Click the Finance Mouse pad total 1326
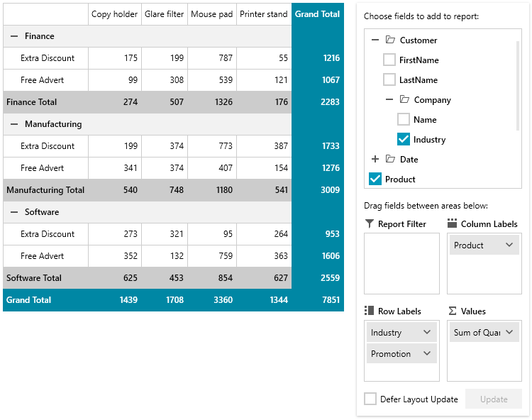Screen dimensions: 532x420 (224, 102)
